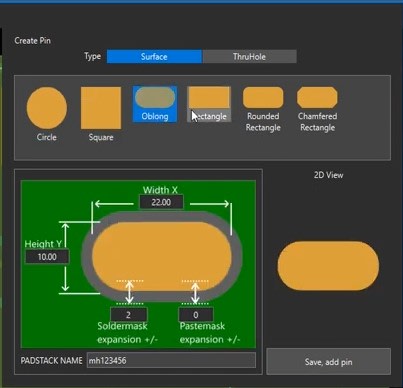Edit the Width X value field
Screen dimensions: 403x388
tap(161, 202)
